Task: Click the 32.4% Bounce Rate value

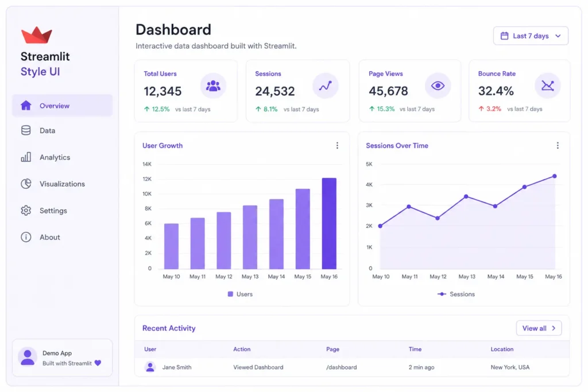Action: click(496, 91)
